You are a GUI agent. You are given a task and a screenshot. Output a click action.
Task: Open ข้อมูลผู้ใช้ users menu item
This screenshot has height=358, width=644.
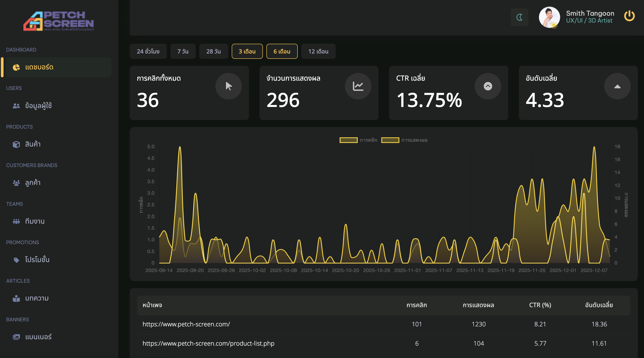(x=38, y=106)
